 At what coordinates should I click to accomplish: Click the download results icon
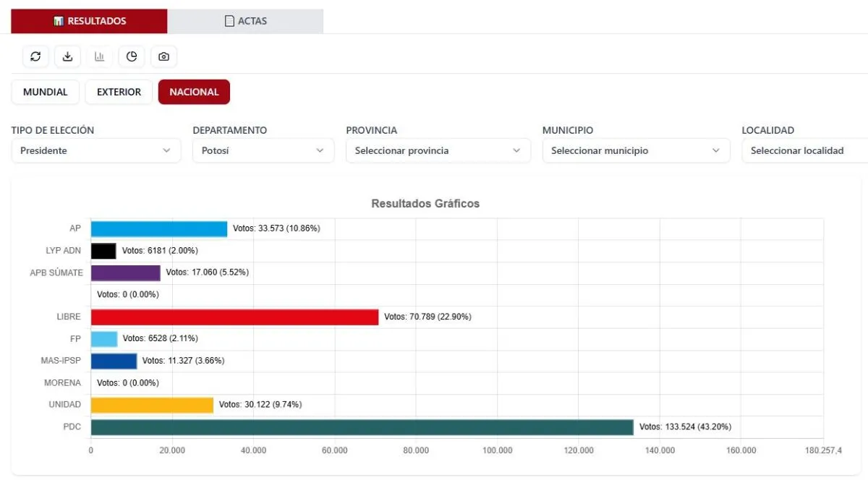[67, 56]
